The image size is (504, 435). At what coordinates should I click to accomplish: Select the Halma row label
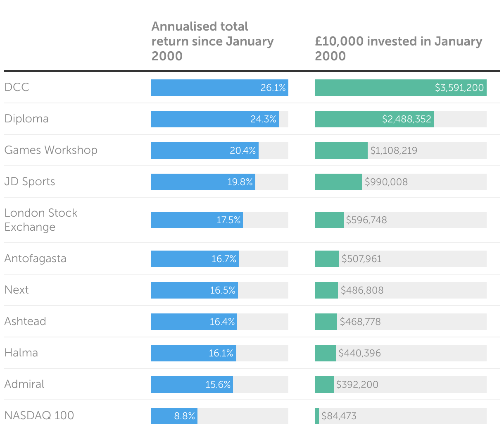[x=21, y=353]
